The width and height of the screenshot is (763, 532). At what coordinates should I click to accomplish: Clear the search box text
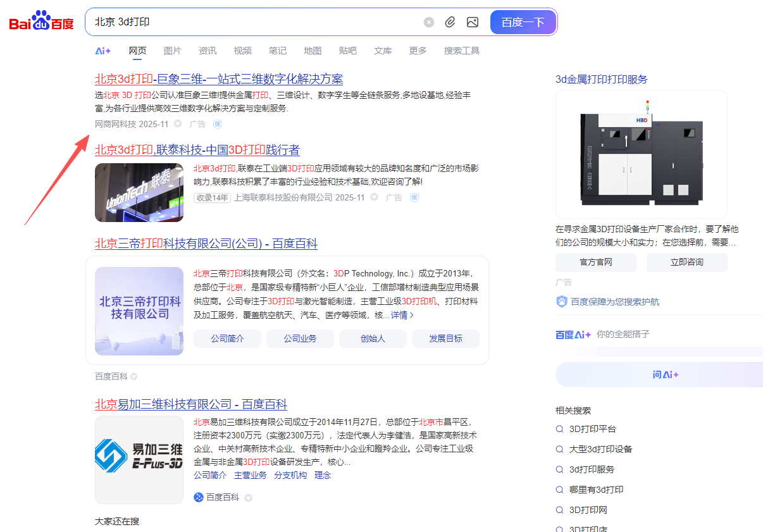coord(429,22)
